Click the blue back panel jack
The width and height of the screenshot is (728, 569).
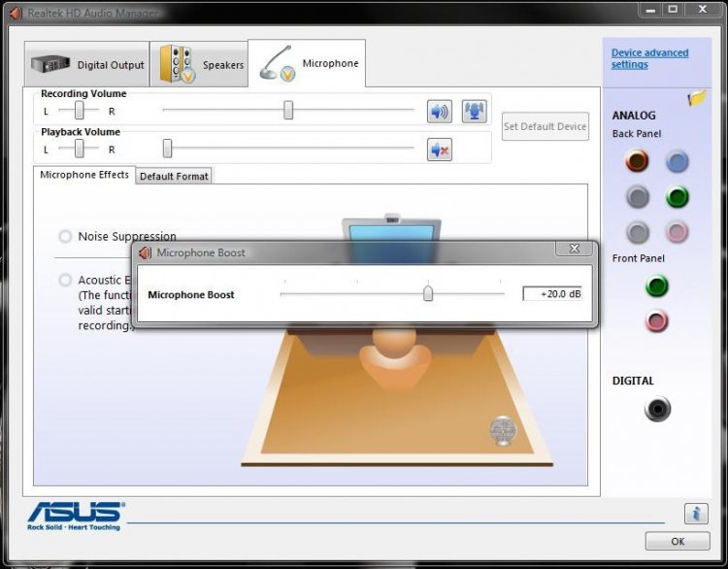tap(677, 161)
